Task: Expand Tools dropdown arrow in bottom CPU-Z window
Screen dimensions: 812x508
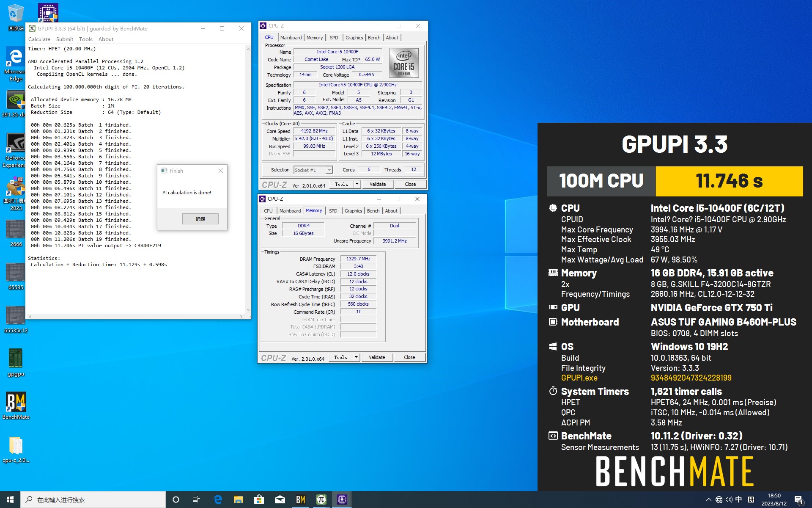Action: click(357, 357)
